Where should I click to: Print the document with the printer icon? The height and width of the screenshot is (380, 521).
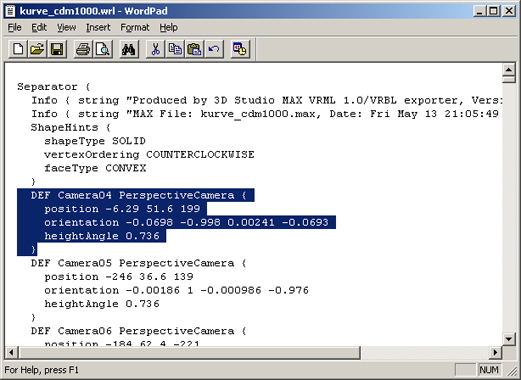coord(83,49)
